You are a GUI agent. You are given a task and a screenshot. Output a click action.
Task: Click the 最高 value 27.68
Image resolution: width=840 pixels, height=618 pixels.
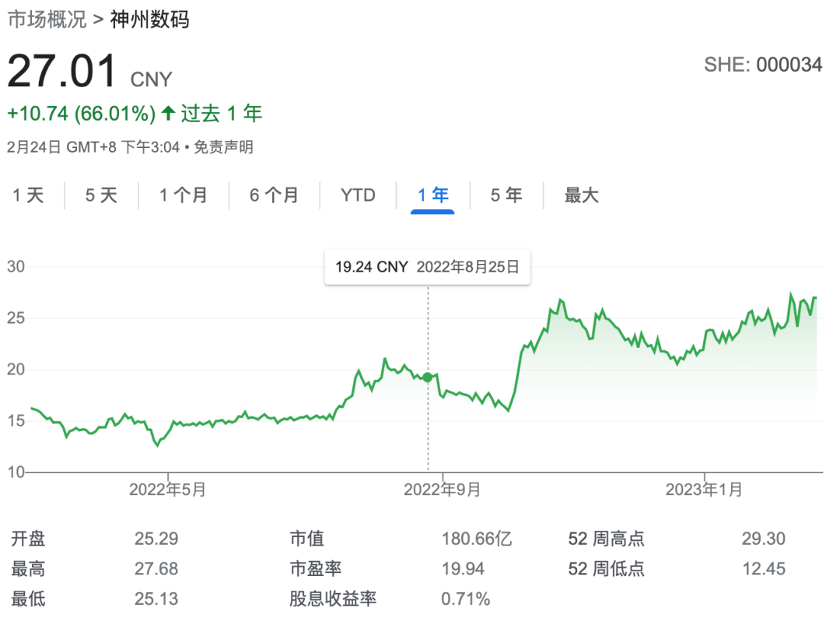coord(156,569)
